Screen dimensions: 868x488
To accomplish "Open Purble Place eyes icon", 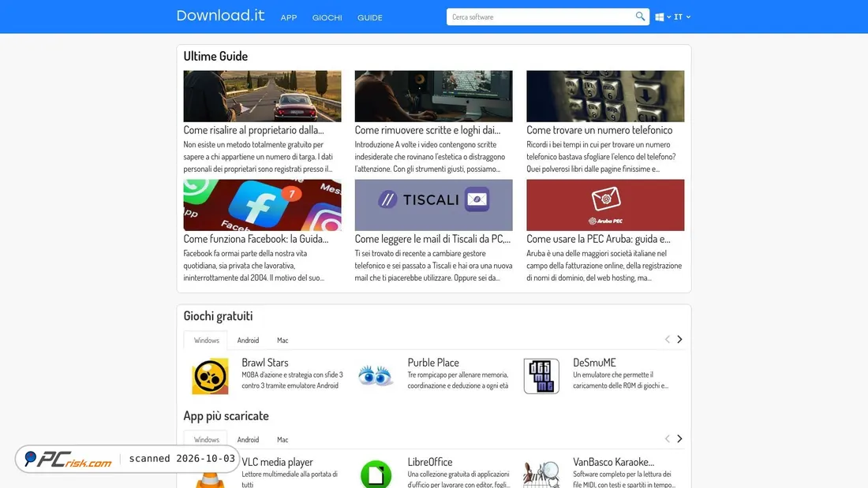I will (376, 376).
